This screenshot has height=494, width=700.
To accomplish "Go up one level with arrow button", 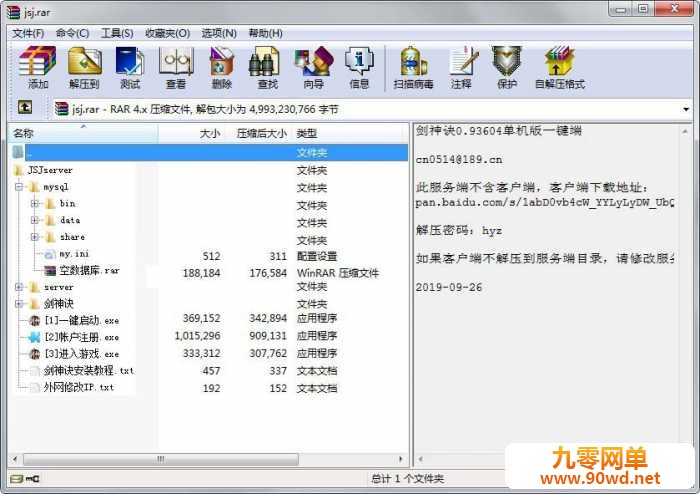I will (25, 107).
